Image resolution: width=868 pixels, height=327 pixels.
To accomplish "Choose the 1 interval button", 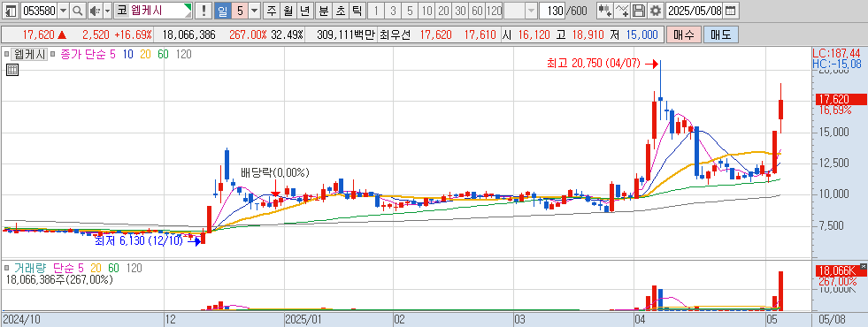I will pyautogui.click(x=376, y=11).
